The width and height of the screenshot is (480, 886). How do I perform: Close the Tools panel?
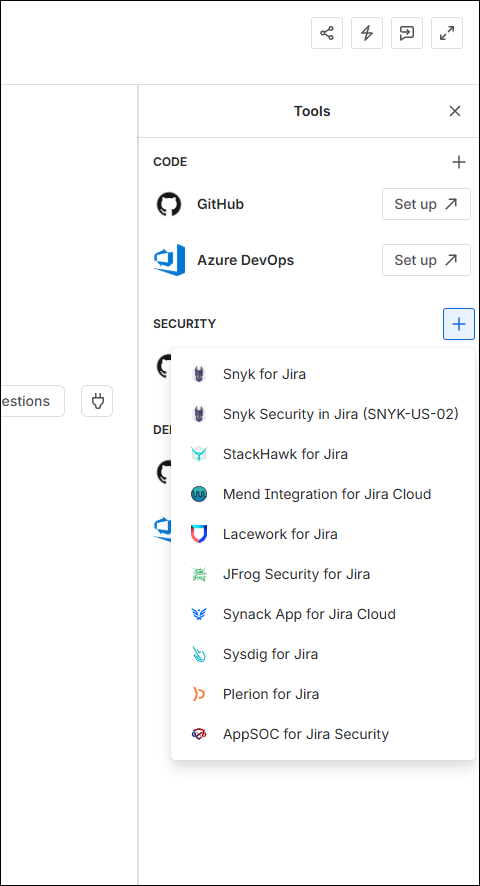(455, 111)
